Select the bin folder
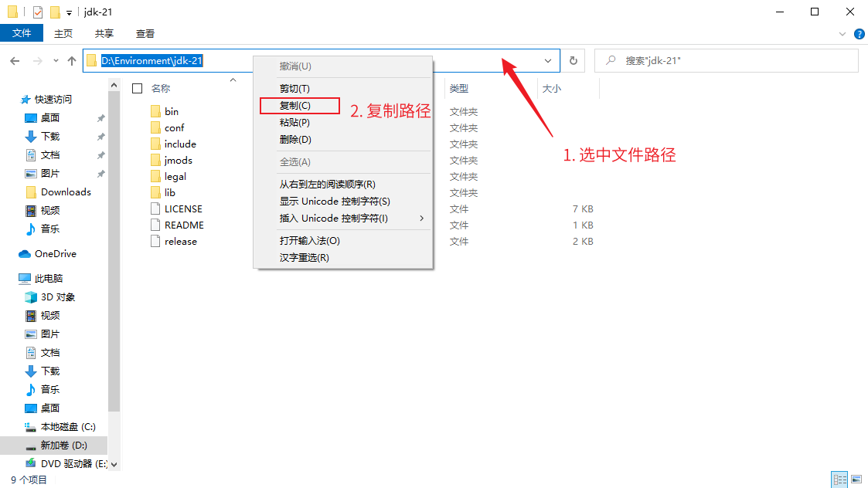This screenshot has width=868, height=488. 172,112
